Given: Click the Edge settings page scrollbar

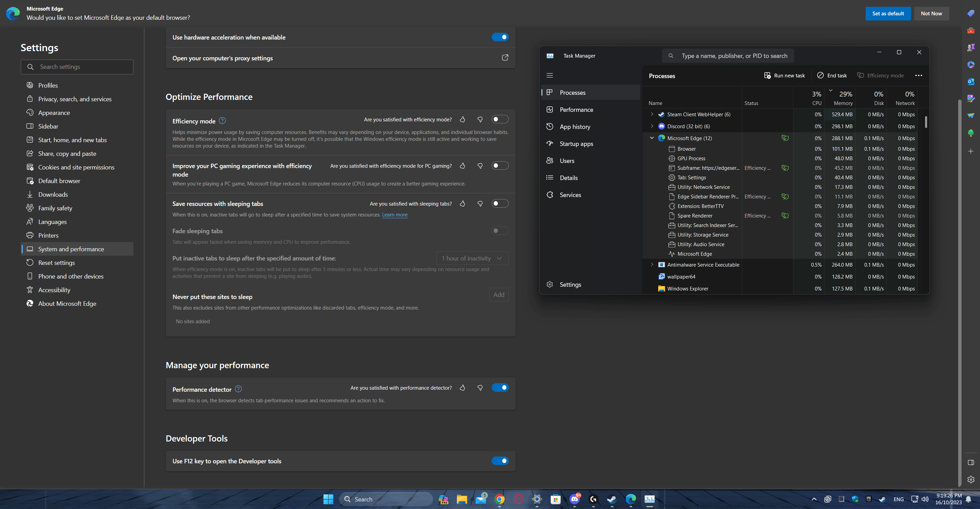Looking at the screenshot, I should tap(960, 293).
